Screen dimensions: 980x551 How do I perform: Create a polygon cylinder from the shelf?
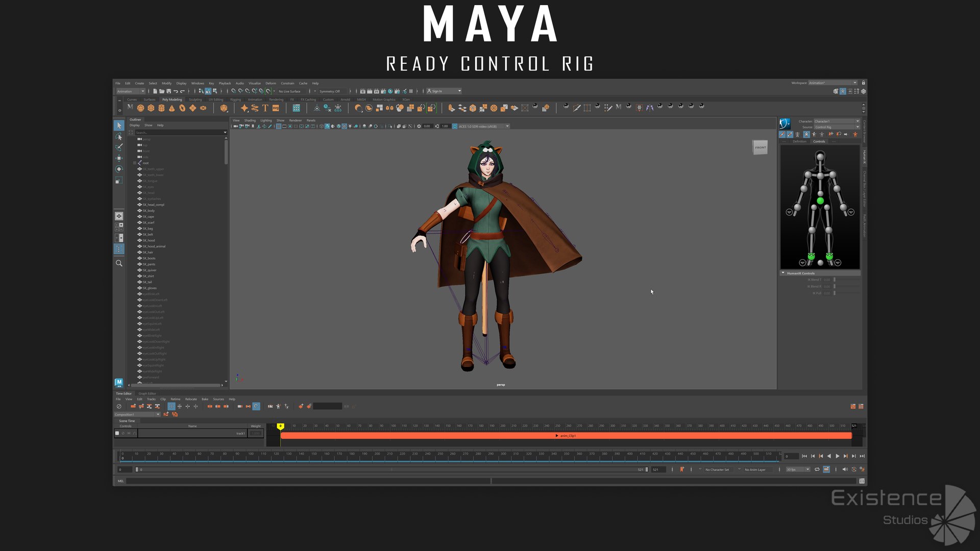161,108
